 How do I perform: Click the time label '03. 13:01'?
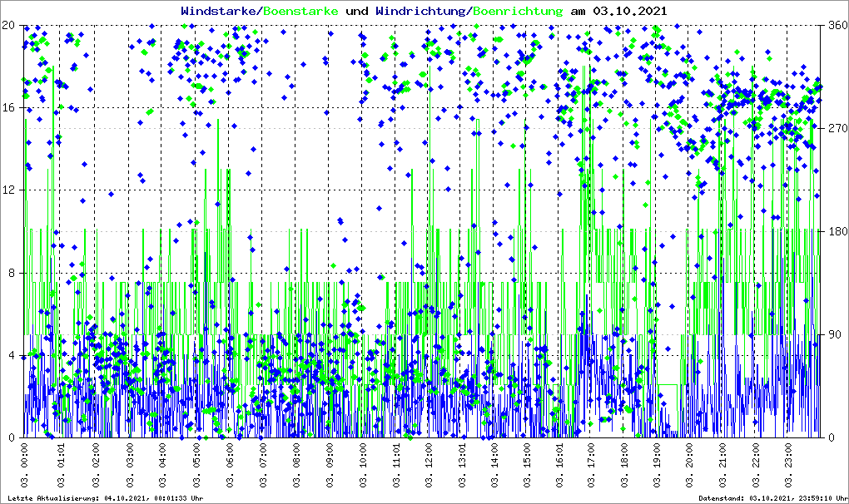[463, 466]
